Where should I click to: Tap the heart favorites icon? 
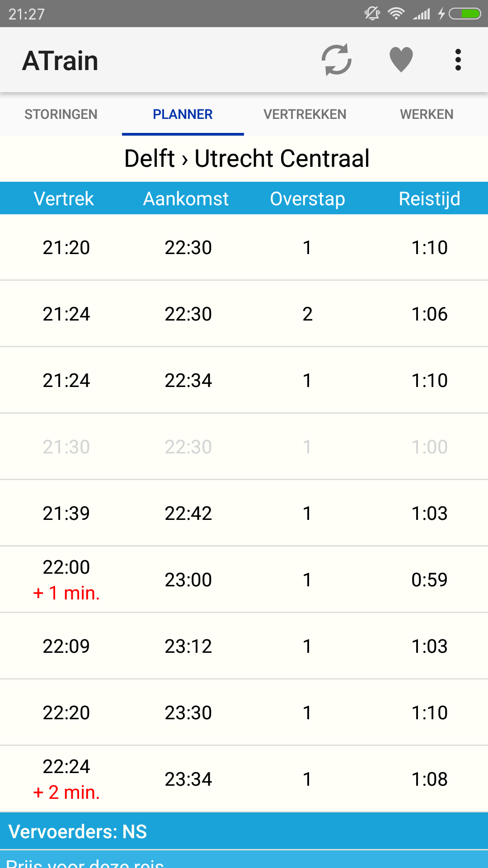click(401, 60)
